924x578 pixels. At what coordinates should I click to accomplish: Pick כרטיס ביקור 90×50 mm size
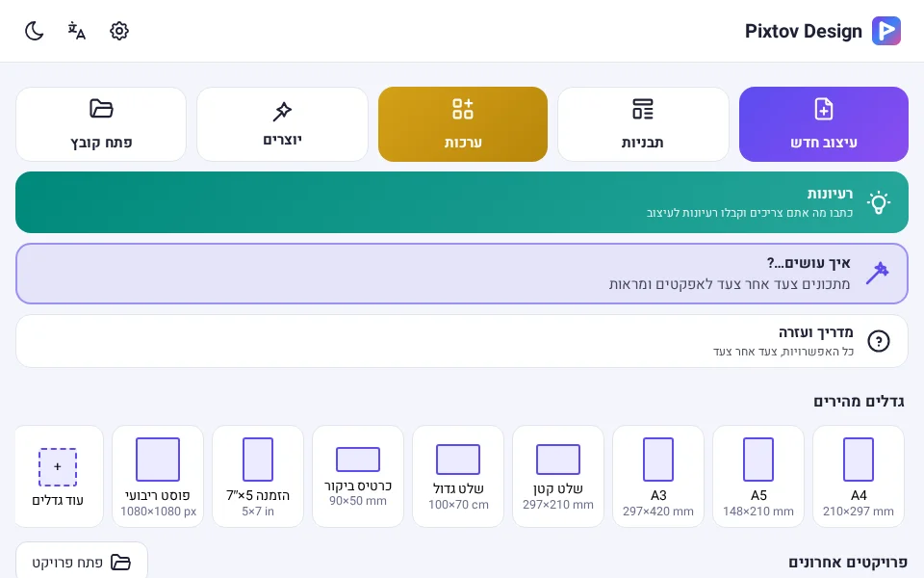tap(358, 477)
